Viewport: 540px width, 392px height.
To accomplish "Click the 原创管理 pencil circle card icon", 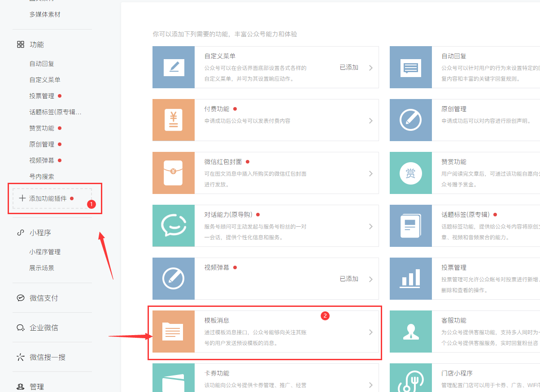I will [411, 120].
